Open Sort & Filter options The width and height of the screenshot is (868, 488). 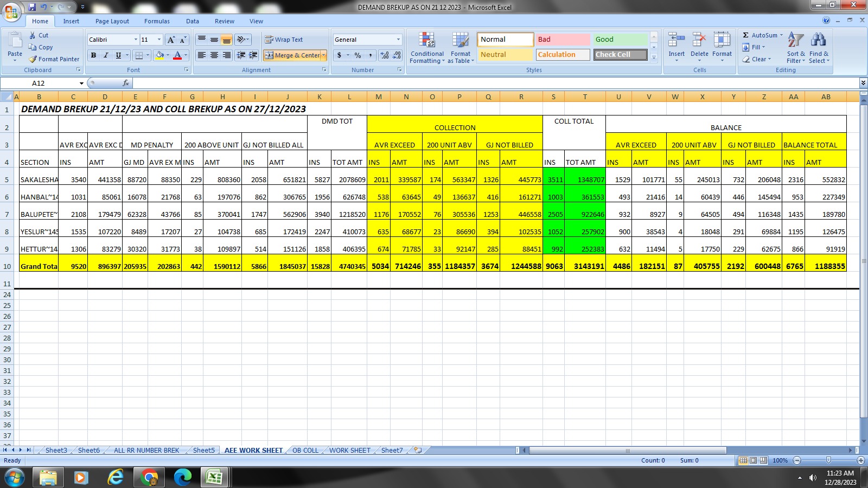796,48
